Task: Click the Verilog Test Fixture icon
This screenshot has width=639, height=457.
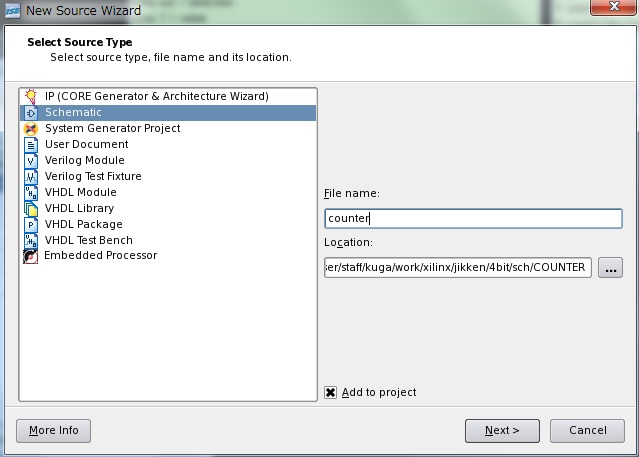Action: [x=31, y=176]
